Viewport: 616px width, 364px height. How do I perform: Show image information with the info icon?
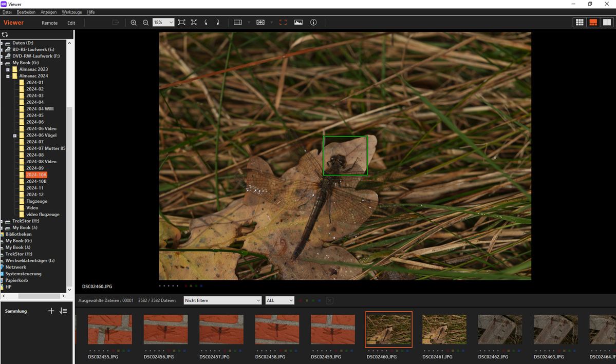(x=313, y=23)
